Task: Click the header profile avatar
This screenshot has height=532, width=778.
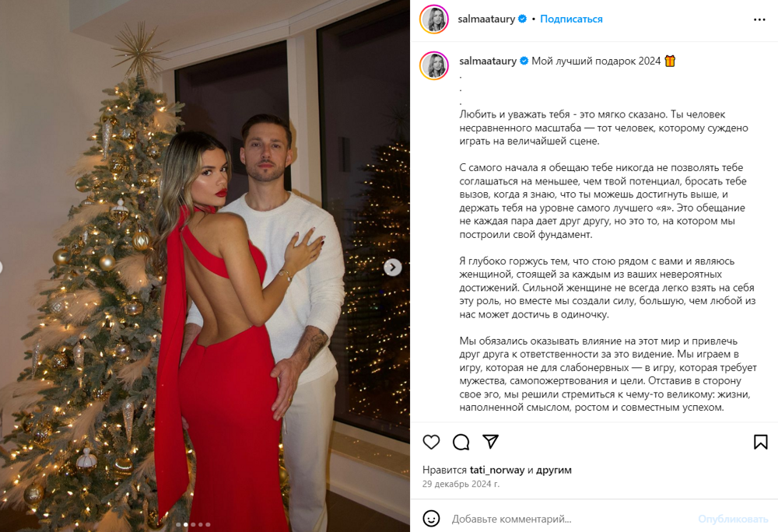Action: coord(434,19)
